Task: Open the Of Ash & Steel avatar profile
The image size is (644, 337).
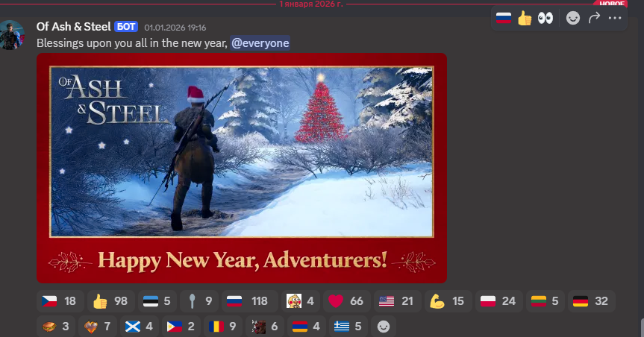Action: coord(11,35)
